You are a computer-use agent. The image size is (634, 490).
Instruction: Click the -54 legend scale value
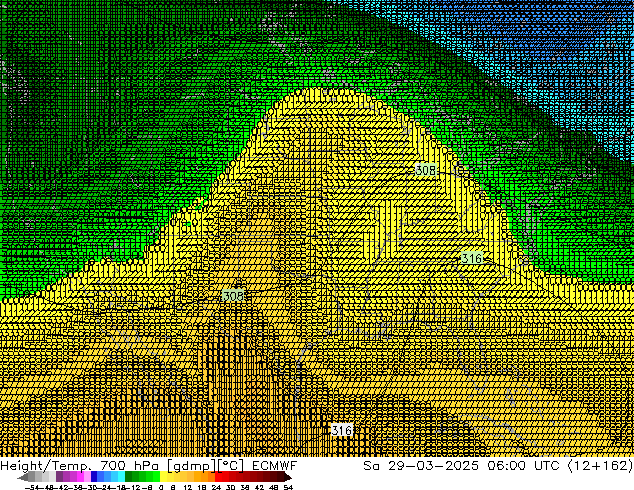point(32,487)
